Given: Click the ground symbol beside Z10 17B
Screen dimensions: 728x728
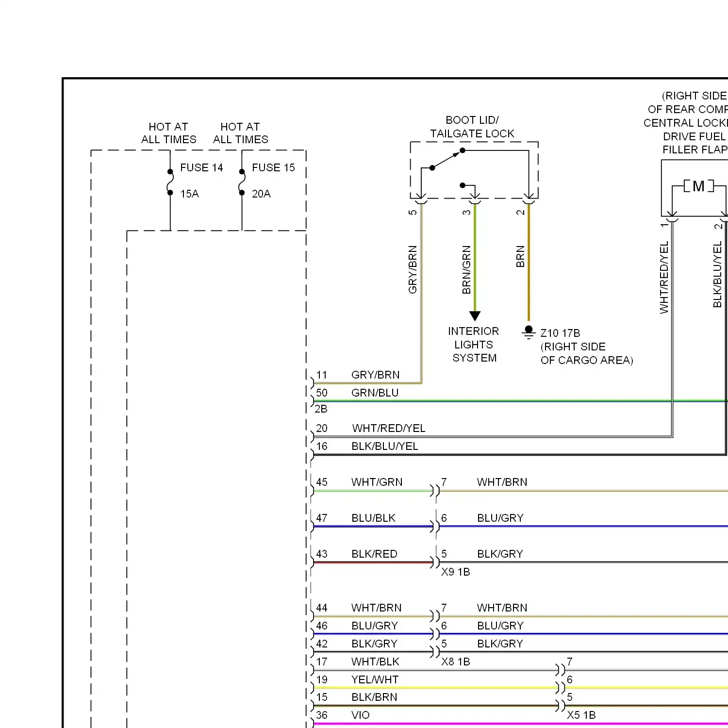Looking at the screenshot, I should [529, 332].
